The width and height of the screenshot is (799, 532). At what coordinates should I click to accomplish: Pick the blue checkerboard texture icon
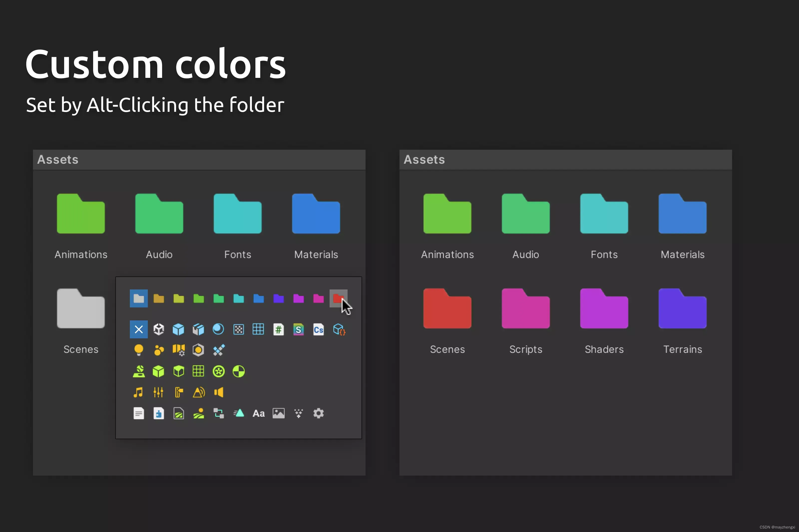point(239,329)
